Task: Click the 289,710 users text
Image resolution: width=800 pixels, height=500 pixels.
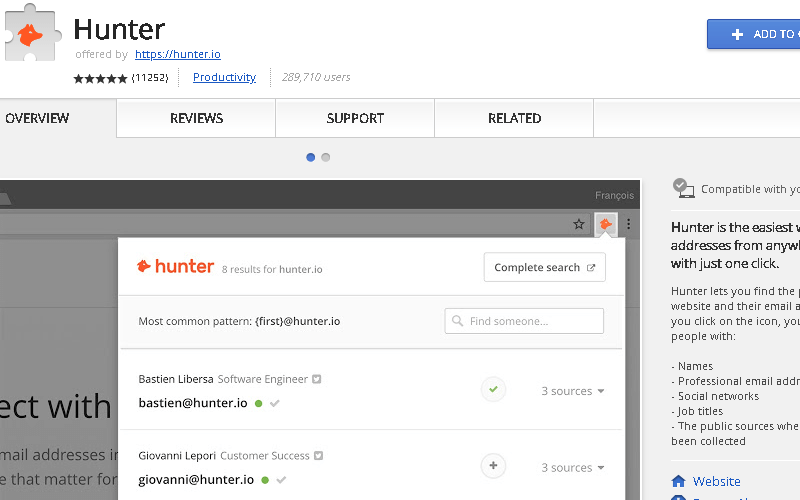Action: coord(316,77)
